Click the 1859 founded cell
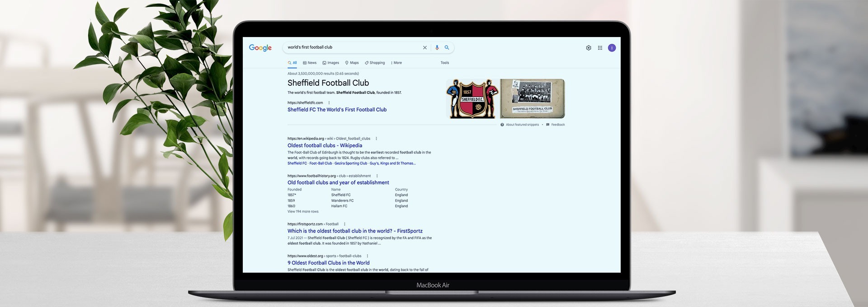Viewport: 868px width, 307px height. [291, 200]
